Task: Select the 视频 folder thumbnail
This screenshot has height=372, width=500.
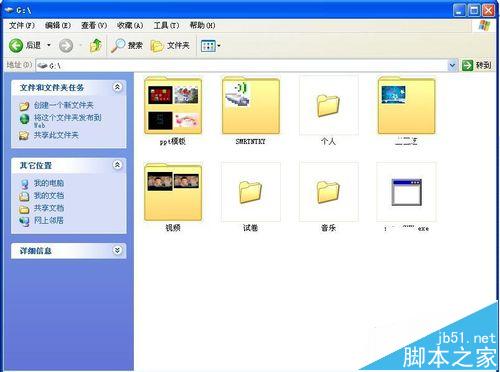Action: click(x=173, y=192)
